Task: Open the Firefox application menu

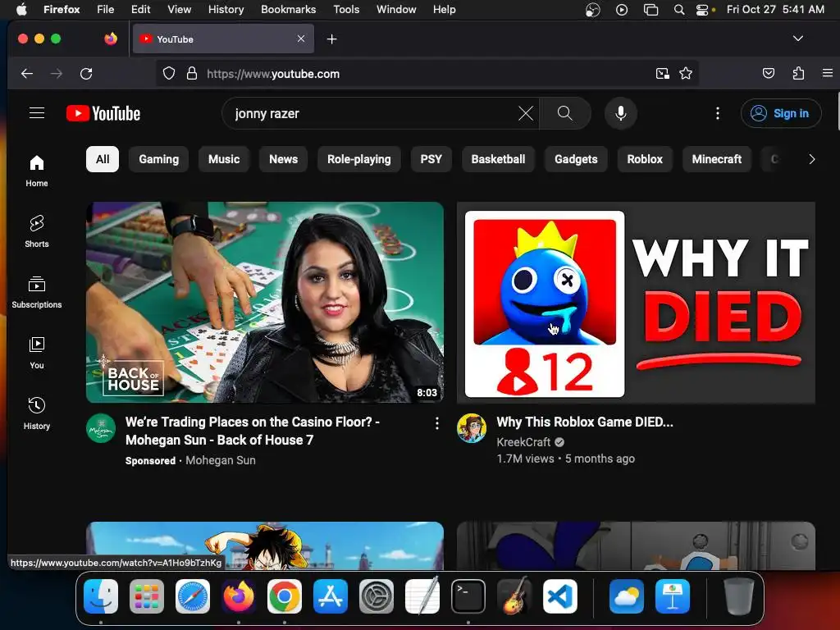Action: click(x=827, y=73)
